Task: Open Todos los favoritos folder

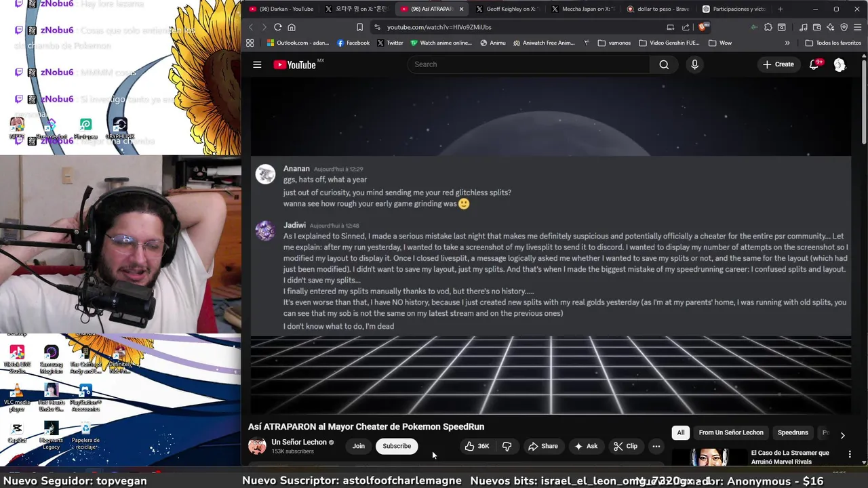Action: pos(833,43)
